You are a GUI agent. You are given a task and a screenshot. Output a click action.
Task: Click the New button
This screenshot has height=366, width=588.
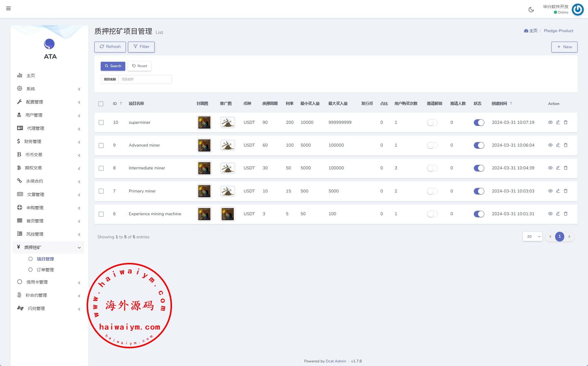click(x=564, y=47)
